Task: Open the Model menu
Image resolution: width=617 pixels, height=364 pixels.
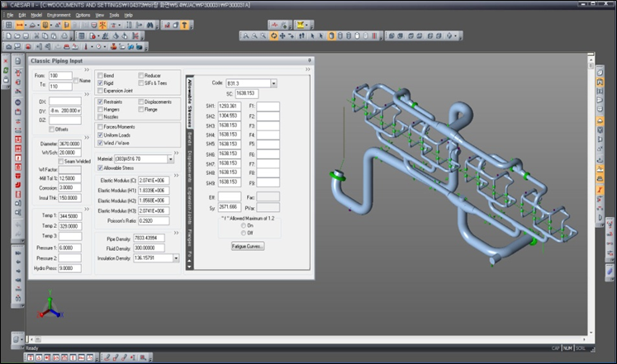Action: [x=36, y=15]
